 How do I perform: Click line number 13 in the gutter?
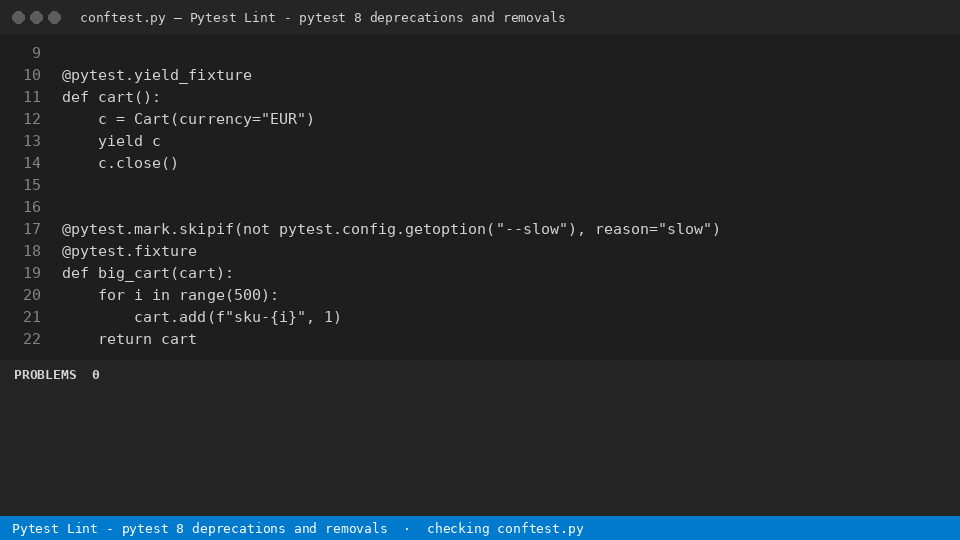[32, 141]
